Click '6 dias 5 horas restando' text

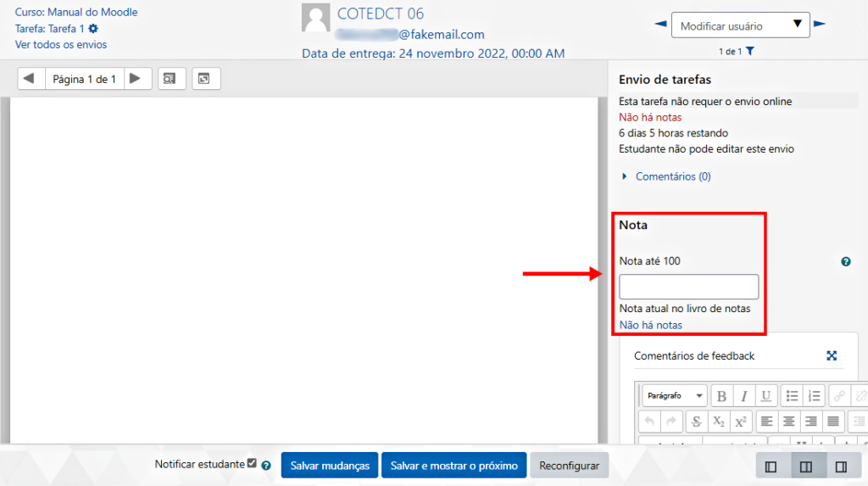(x=673, y=133)
